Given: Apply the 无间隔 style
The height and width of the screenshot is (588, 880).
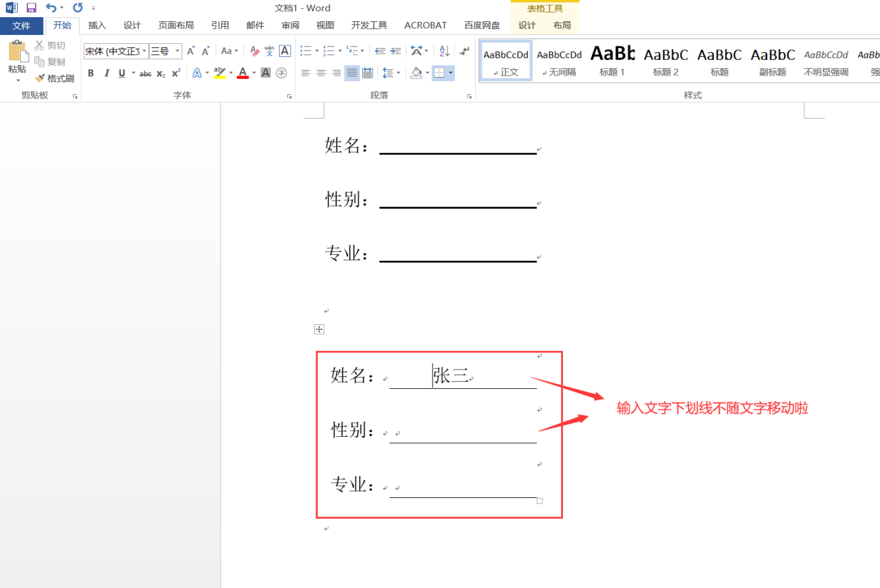Looking at the screenshot, I should coord(560,61).
